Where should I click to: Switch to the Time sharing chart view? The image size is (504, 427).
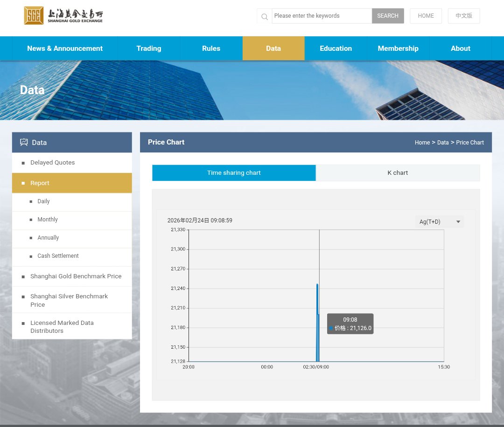[233, 172]
